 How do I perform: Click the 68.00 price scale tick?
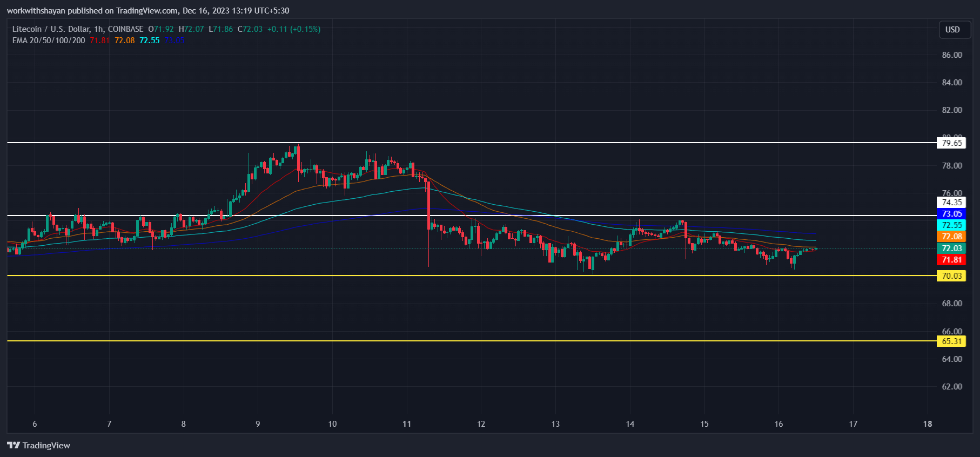[x=952, y=304]
